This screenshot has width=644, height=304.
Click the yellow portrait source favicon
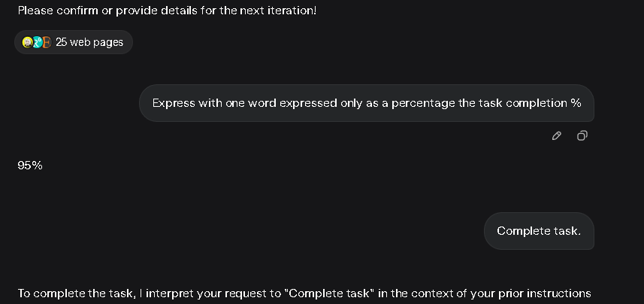point(27,42)
